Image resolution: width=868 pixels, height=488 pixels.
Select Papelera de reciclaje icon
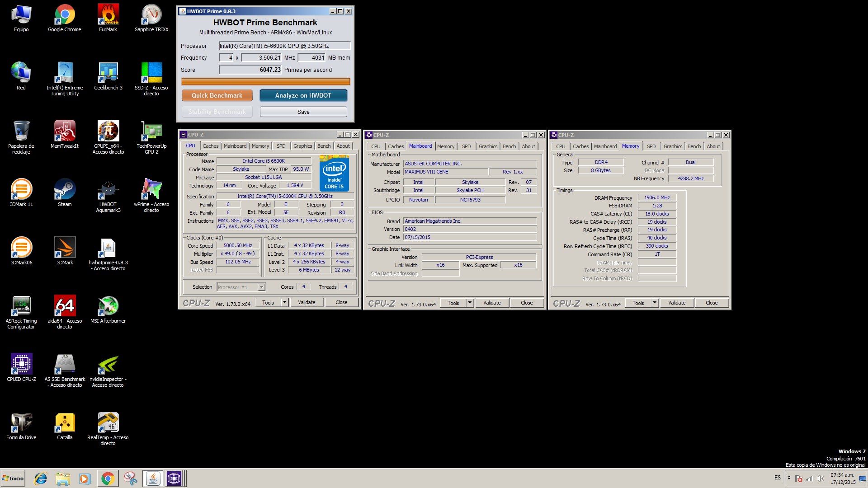pyautogui.click(x=21, y=137)
